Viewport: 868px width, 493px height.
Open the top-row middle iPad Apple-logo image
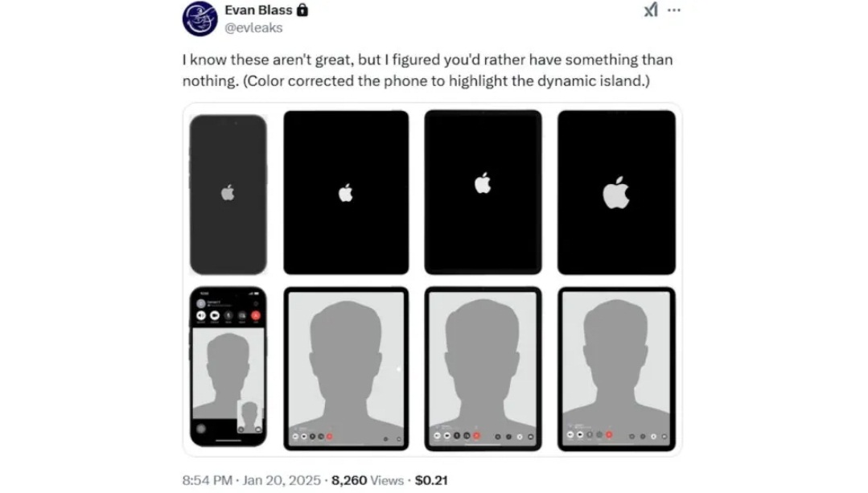pos(483,192)
